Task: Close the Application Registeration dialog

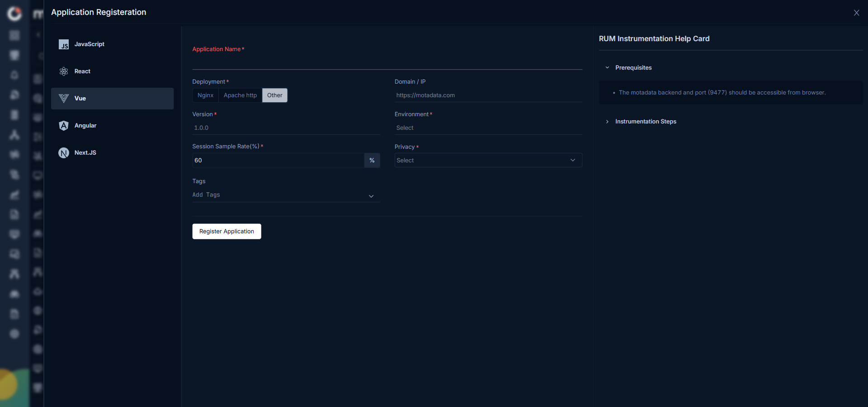Action: coord(856,13)
